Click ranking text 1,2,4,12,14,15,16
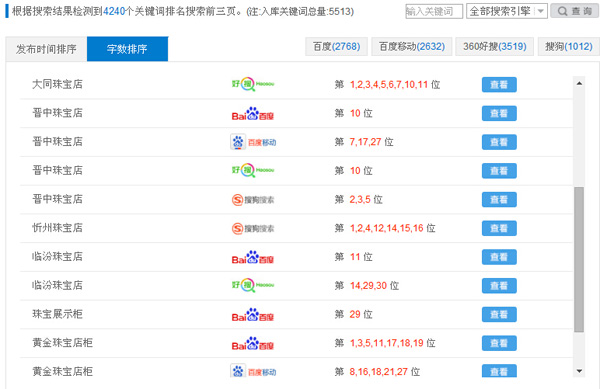600x389 pixels. (386, 228)
